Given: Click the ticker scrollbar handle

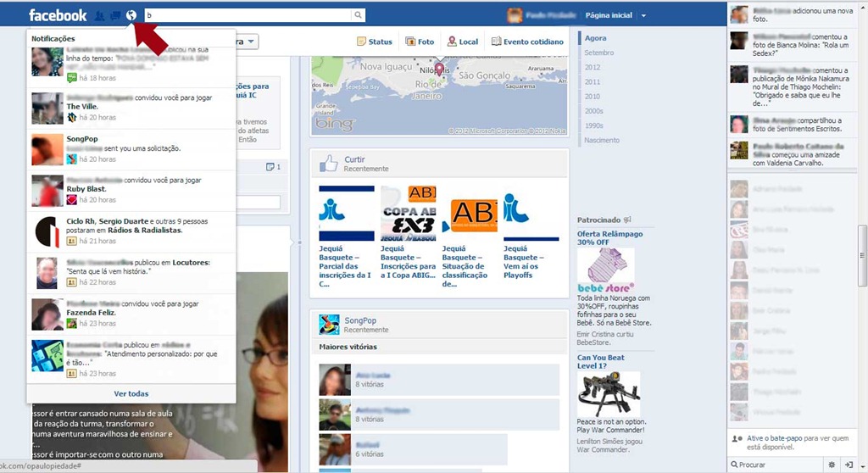Looking at the screenshot, I should [862, 255].
